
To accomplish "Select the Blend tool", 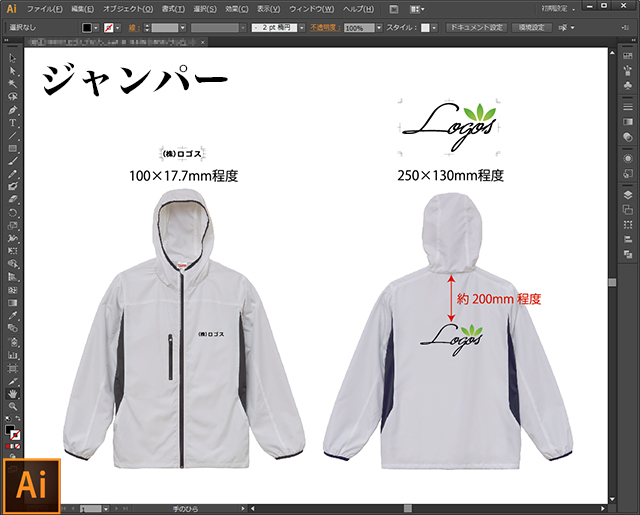I will point(13,328).
